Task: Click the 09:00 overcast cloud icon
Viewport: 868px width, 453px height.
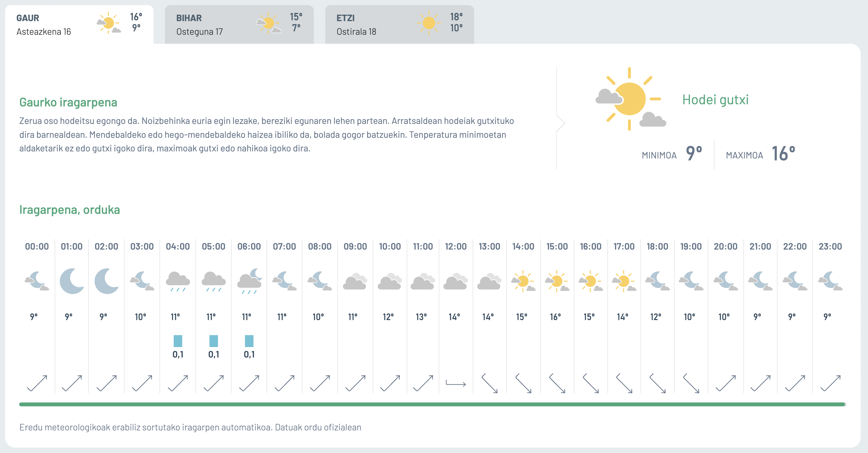Action: coord(355,281)
